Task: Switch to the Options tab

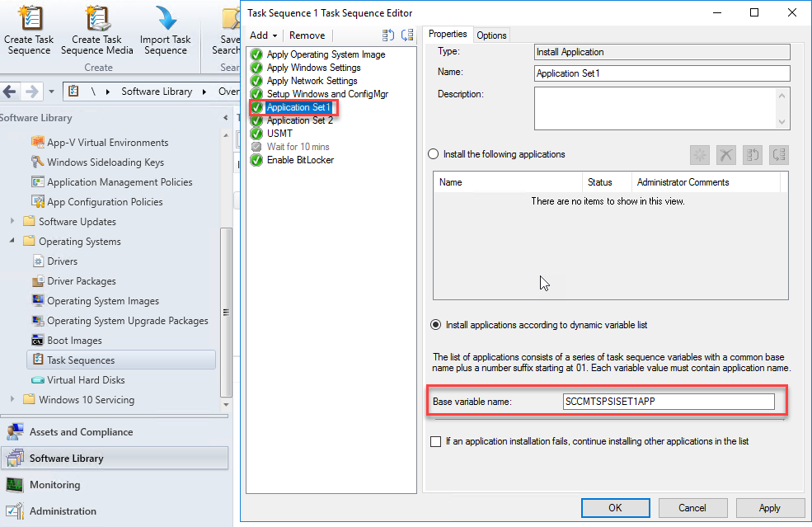Action: click(491, 35)
